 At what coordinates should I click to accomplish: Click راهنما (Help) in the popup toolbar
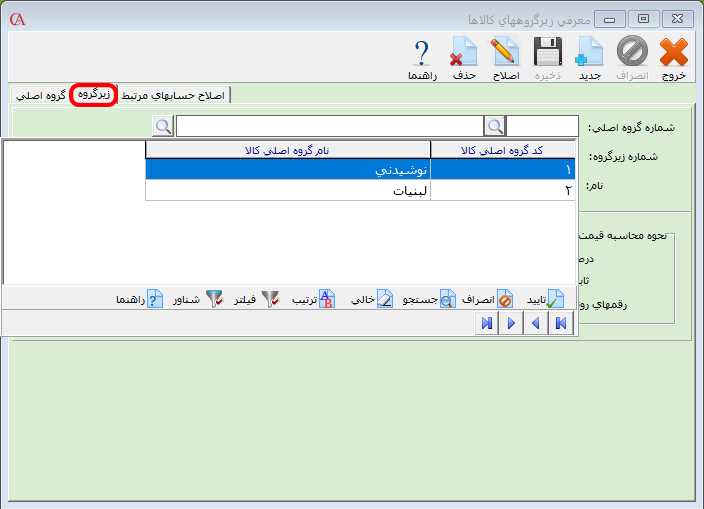(139, 299)
